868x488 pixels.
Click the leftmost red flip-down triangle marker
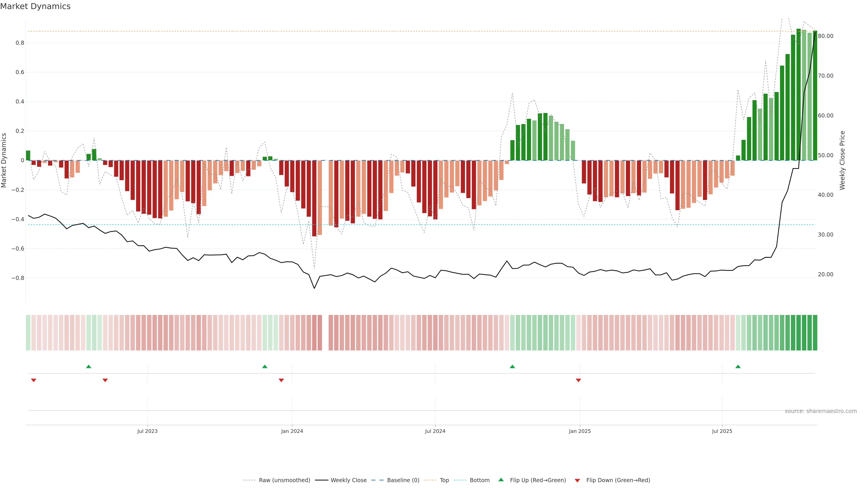(x=33, y=380)
